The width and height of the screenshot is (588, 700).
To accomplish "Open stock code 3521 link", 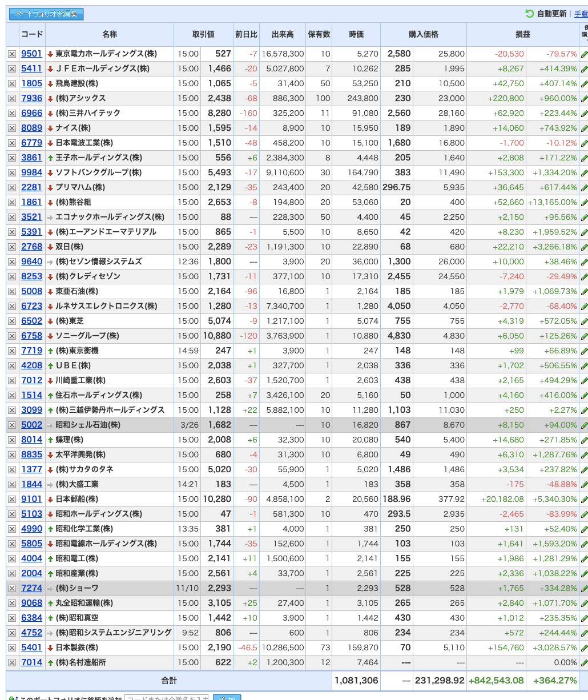I will click(32, 217).
